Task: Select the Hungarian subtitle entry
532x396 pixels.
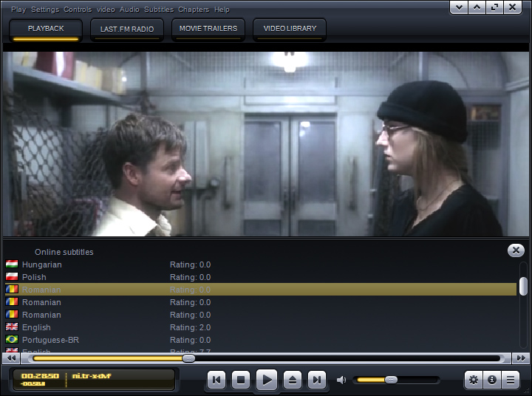Action: pos(261,264)
